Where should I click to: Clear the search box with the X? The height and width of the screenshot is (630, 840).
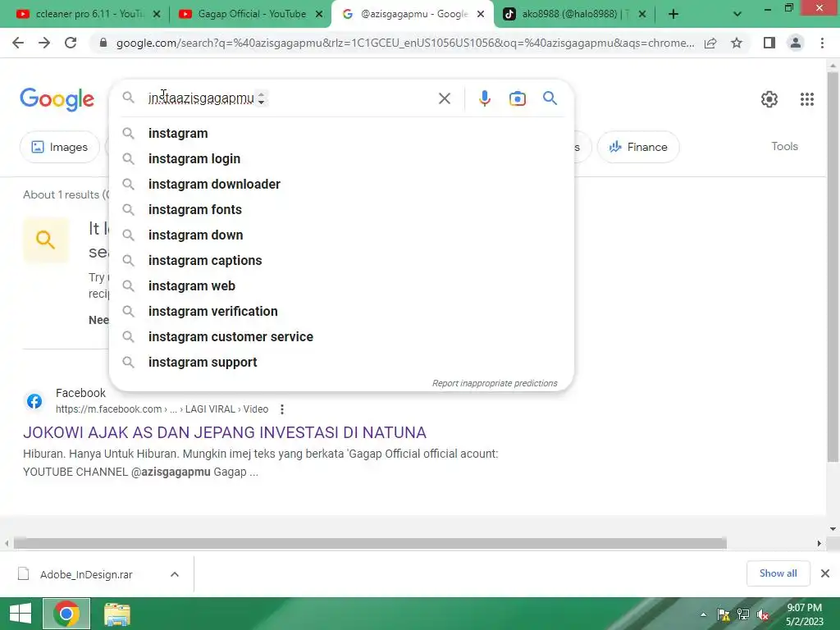(x=444, y=98)
